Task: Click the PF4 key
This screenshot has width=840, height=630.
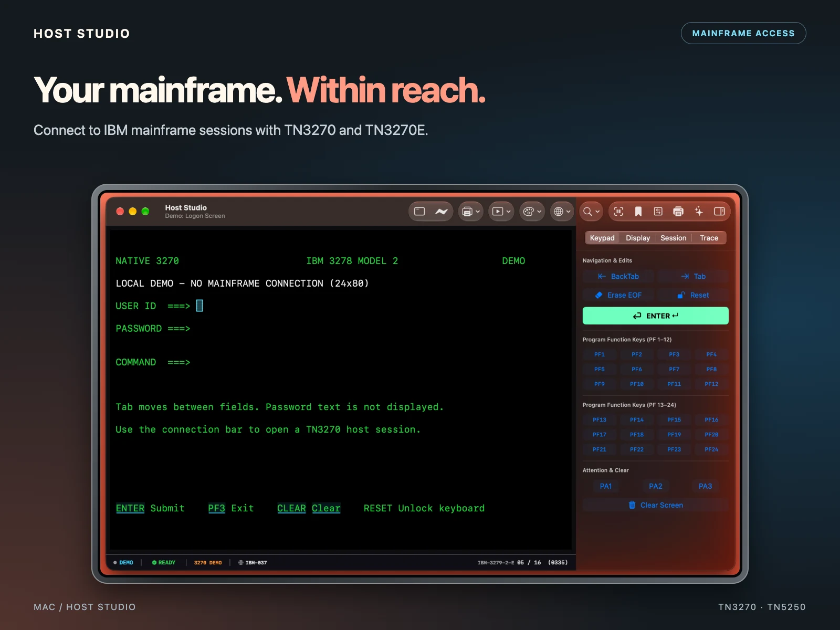Action: tap(711, 354)
